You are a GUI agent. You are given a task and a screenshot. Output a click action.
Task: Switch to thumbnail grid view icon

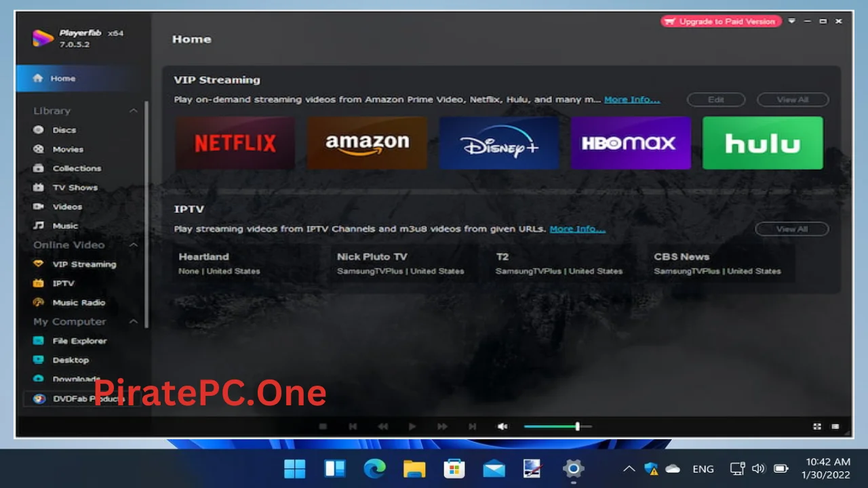[x=817, y=426]
